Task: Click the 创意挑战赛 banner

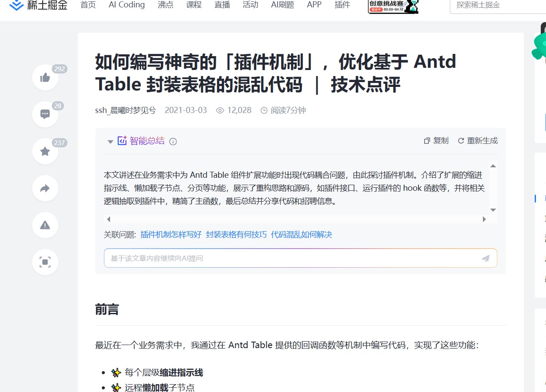Action: pos(393,7)
